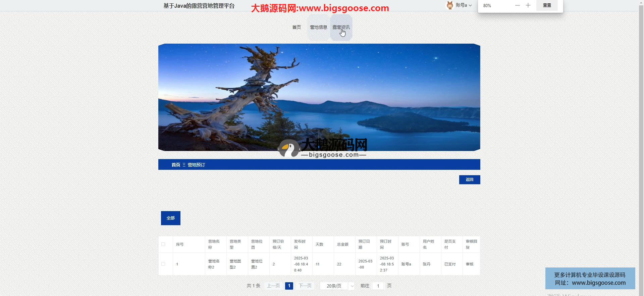Click the 审核 link in the table row
This screenshot has width=644, height=296.
(x=470, y=264)
